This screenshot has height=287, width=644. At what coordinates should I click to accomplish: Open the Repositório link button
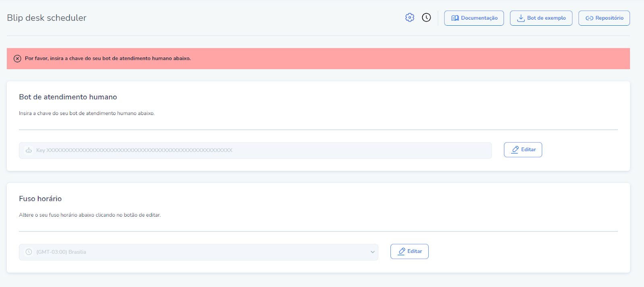604,18
